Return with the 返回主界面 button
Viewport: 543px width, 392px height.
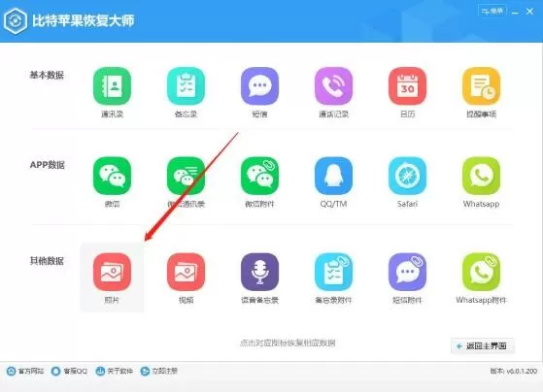click(x=483, y=345)
